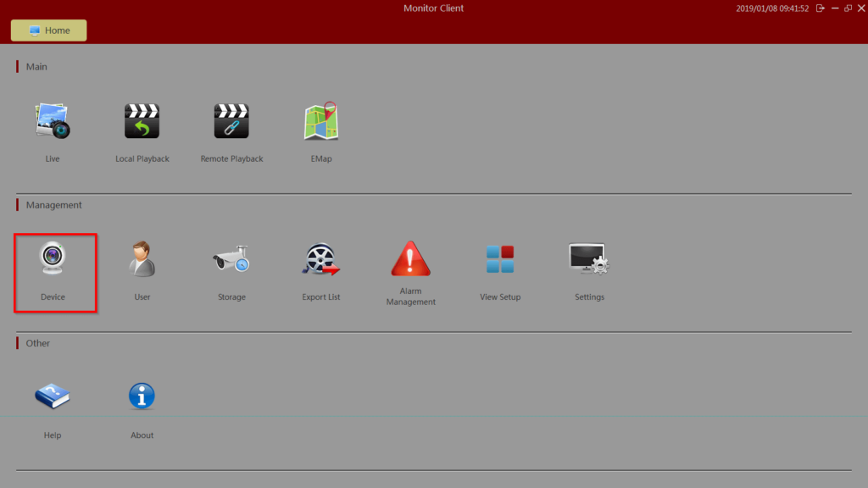Open Device management

coord(54,259)
